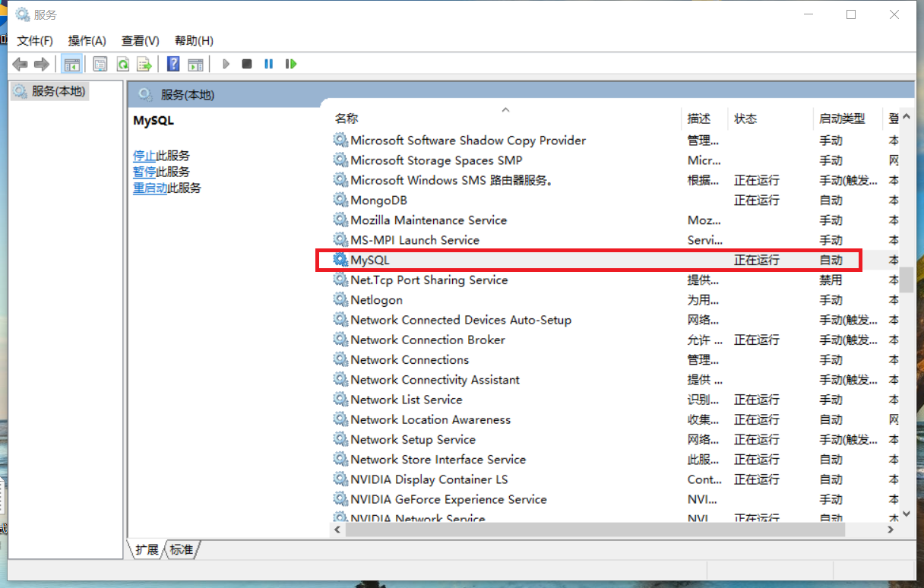Export list using the toolbar icon
Screen dimensions: 924x588
[x=144, y=64]
